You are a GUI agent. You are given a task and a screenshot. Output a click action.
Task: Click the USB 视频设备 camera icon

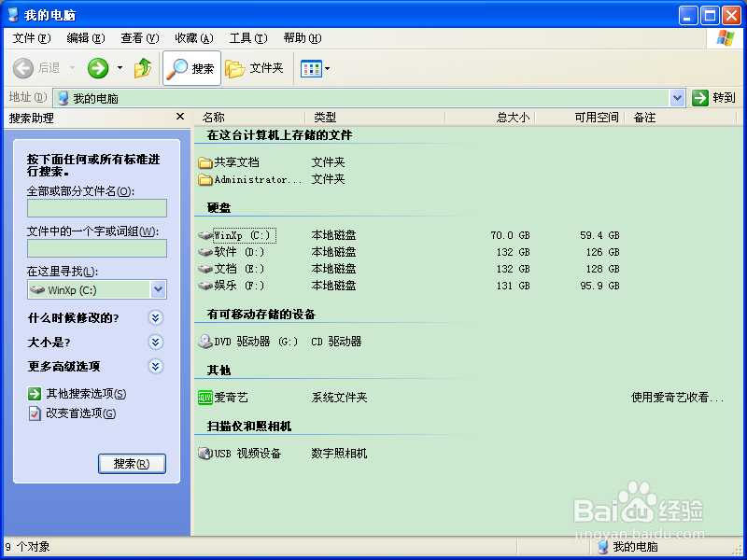(x=206, y=454)
